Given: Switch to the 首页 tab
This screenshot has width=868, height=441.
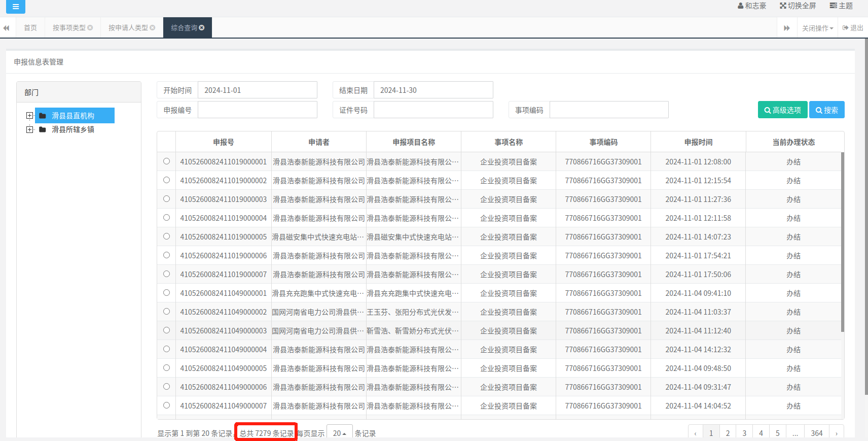Looking at the screenshot, I should 30,28.
